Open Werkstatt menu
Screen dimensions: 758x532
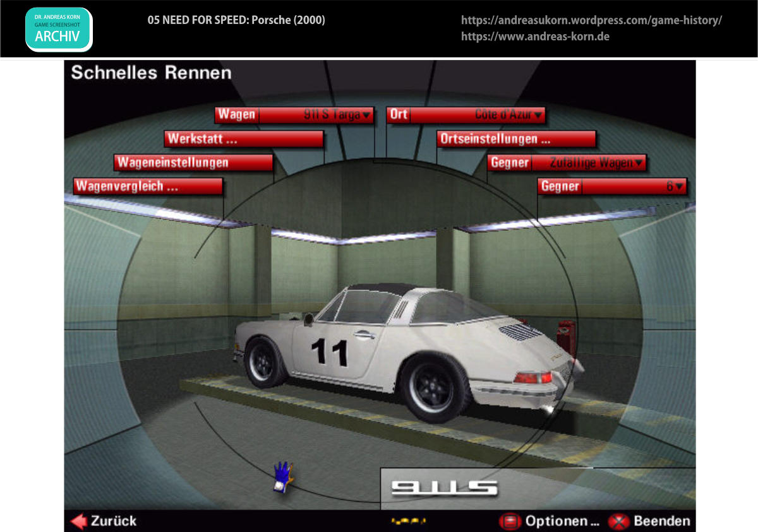[244, 139]
